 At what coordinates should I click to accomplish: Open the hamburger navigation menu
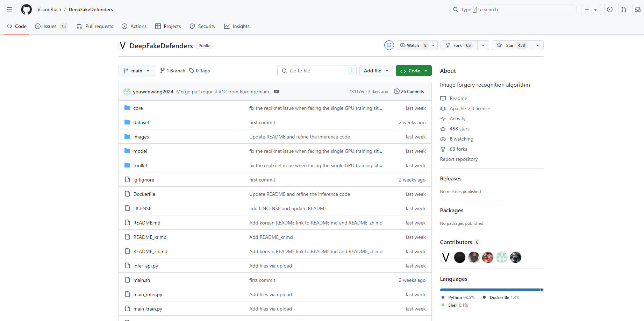(x=9, y=9)
